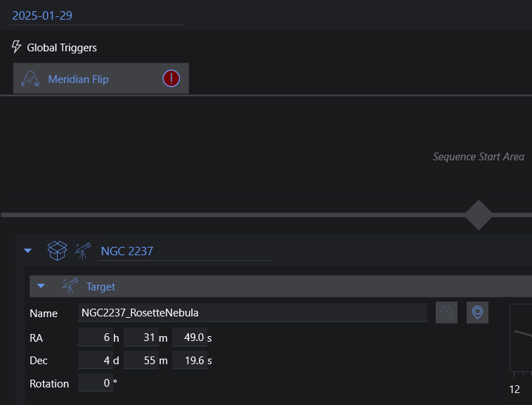The width and height of the screenshot is (532, 405).
Task: Click the telescope icon next to NGC 2237
Action: pos(83,251)
